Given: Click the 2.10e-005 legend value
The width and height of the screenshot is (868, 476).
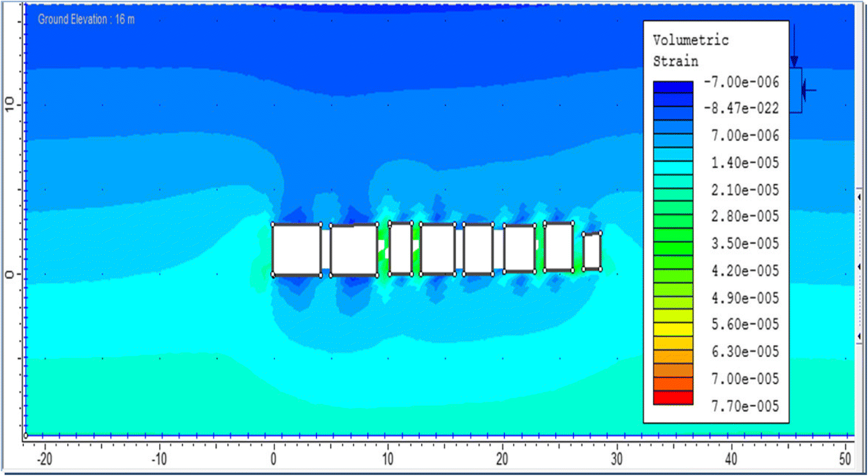Looking at the screenshot, I should tap(745, 190).
